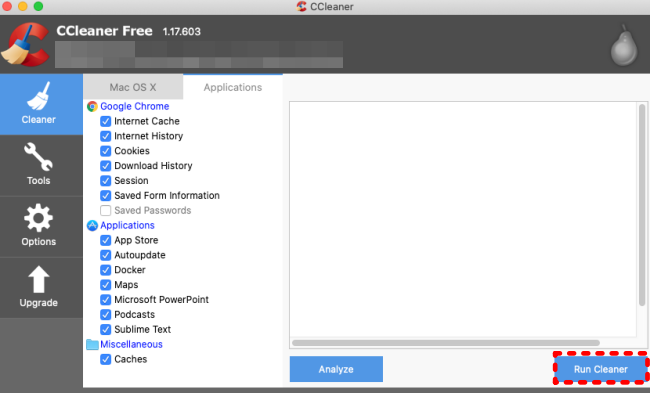Toggle the Caches checkbox
650x393 pixels.
tap(106, 359)
